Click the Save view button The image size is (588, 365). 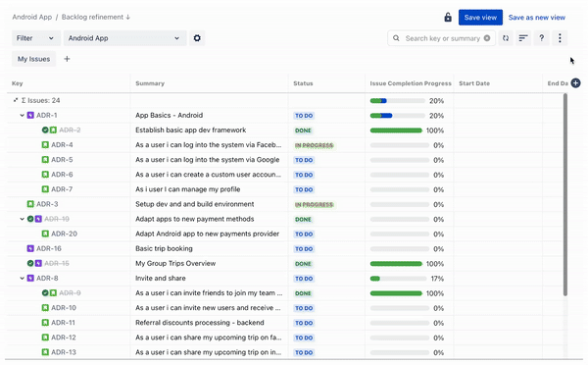480,18
